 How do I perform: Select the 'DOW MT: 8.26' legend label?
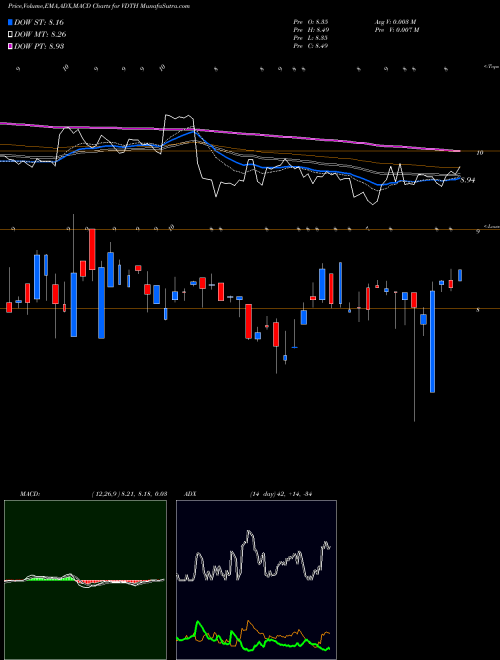click(40, 35)
